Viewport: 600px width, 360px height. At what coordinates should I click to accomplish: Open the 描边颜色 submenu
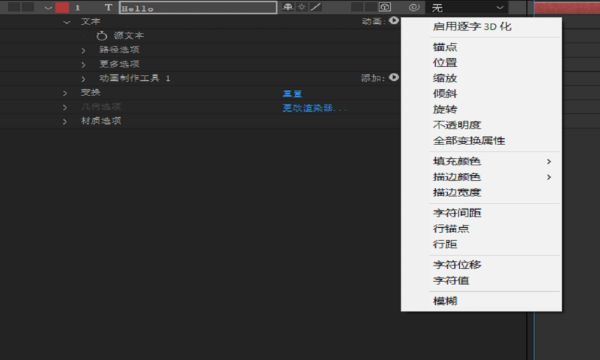(x=481, y=177)
